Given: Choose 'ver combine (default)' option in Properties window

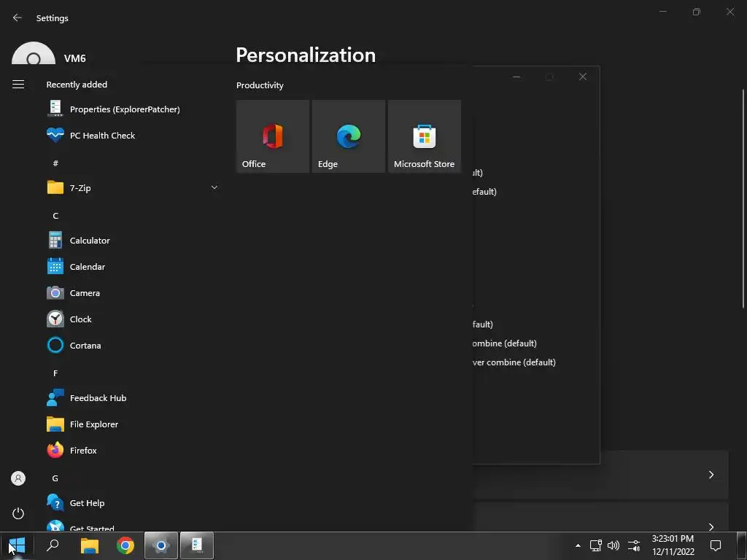Looking at the screenshot, I should [514, 362].
